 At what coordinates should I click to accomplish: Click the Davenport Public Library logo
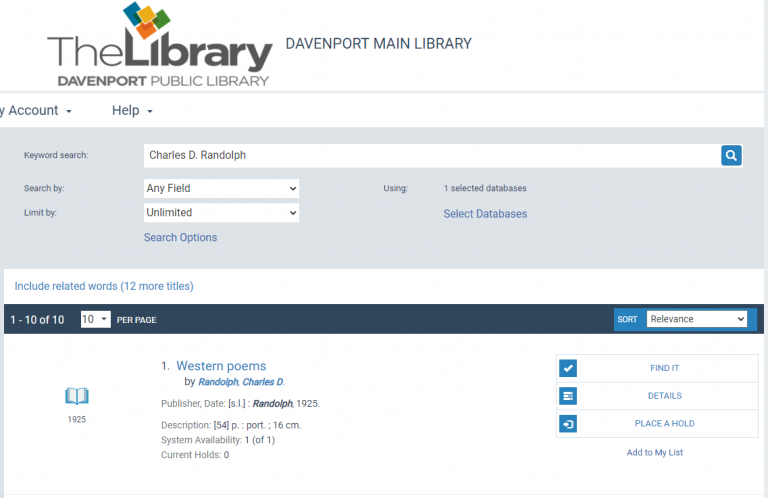tap(160, 48)
